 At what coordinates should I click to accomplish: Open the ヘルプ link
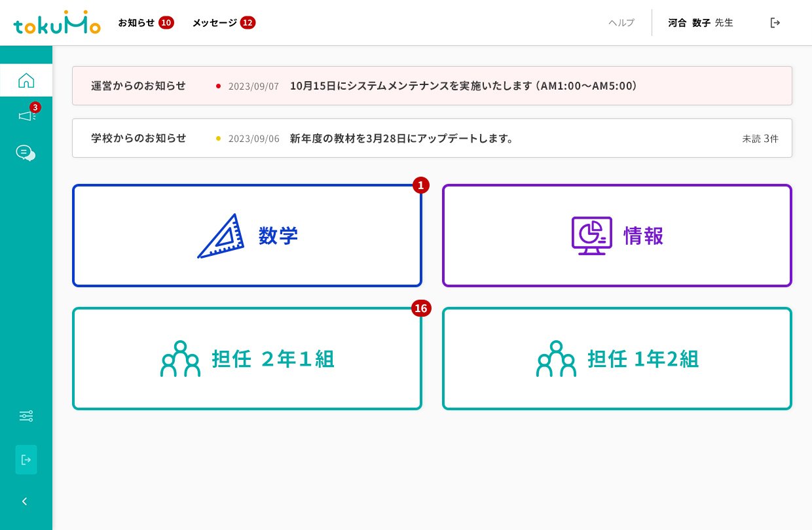pos(621,22)
